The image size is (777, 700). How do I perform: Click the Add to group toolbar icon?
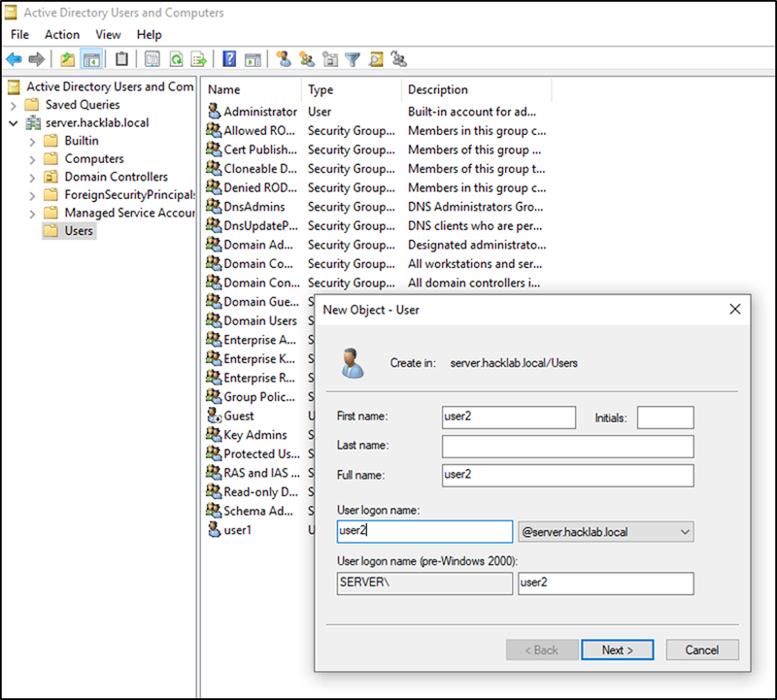398,59
